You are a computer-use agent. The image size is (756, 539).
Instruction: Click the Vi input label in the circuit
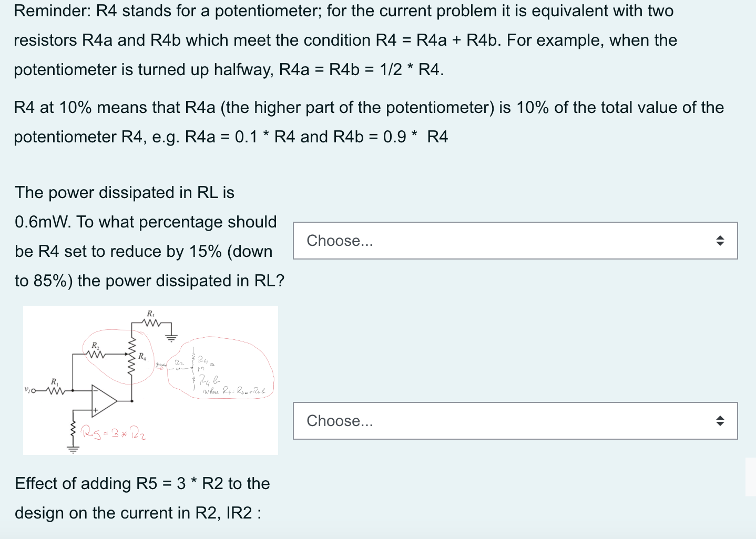coord(28,391)
